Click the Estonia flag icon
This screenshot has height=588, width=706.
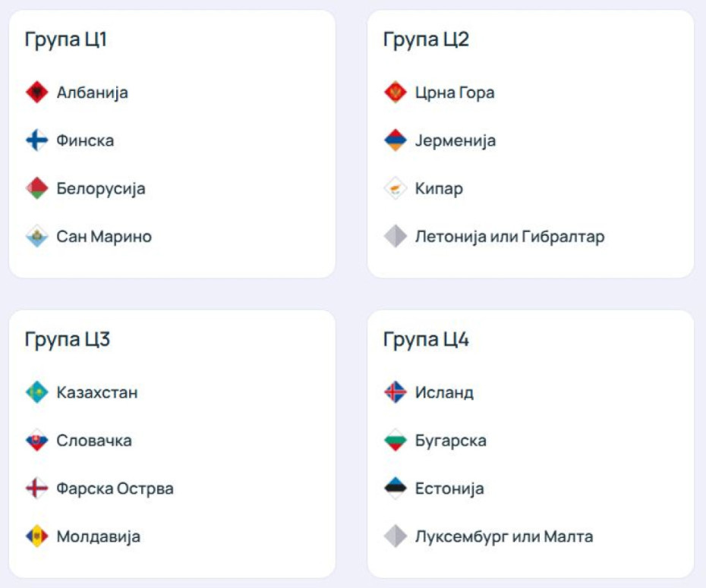pyautogui.click(x=396, y=489)
